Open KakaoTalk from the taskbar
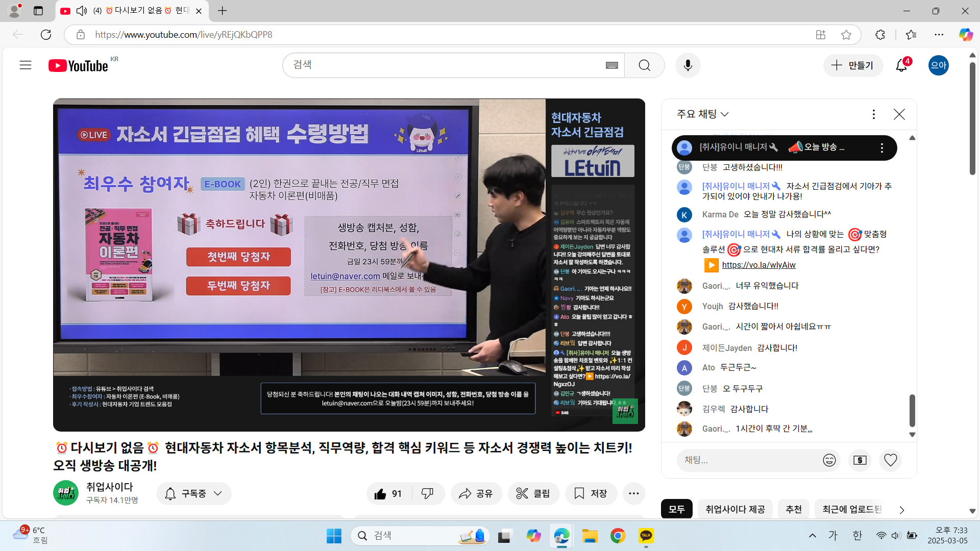Viewport: 980px width, 551px height. [646, 536]
